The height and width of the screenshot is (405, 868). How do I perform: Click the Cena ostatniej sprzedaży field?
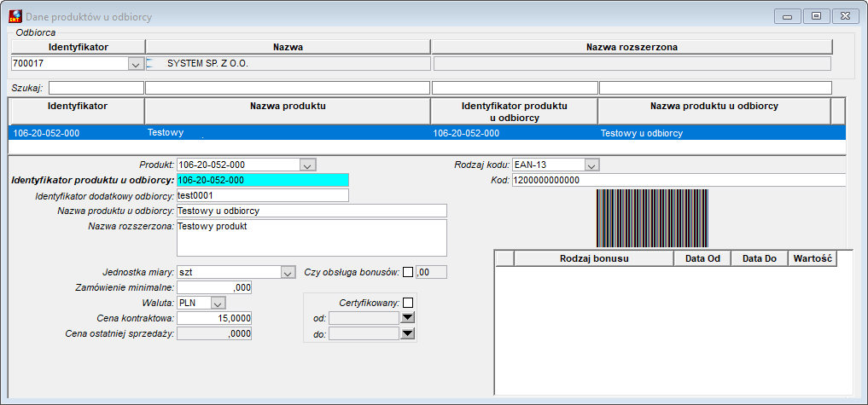[x=214, y=333]
